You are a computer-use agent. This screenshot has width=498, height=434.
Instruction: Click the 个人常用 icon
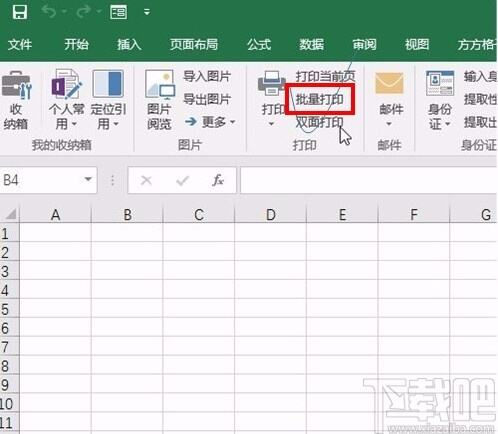(66, 84)
